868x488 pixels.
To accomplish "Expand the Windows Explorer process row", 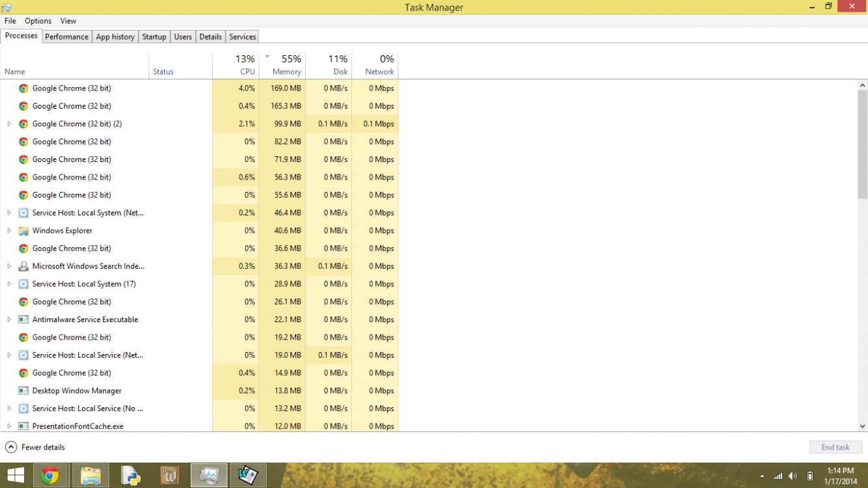I will tap(9, 231).
